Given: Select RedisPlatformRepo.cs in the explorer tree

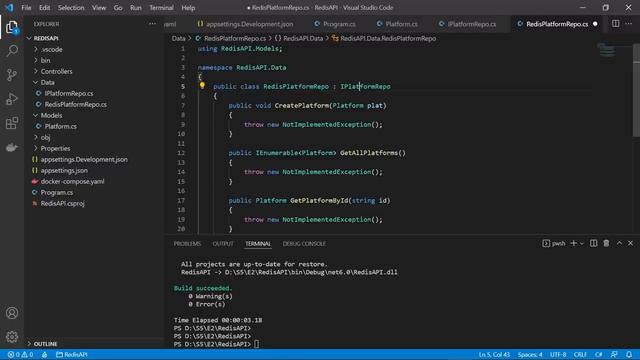Looking at the screenshot, I should coord(76,104).
